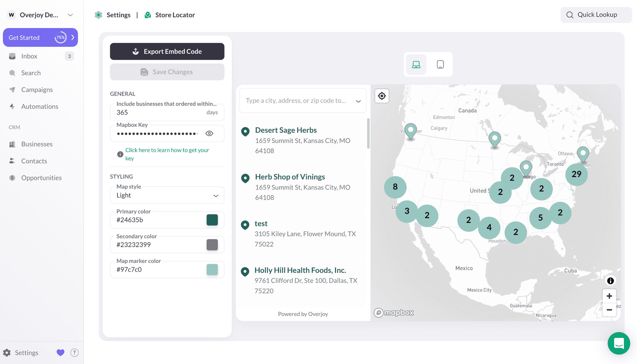This screenshot has width=637, height=364.
Task: Zoom out on the map
Action: (x=609, y=310)
